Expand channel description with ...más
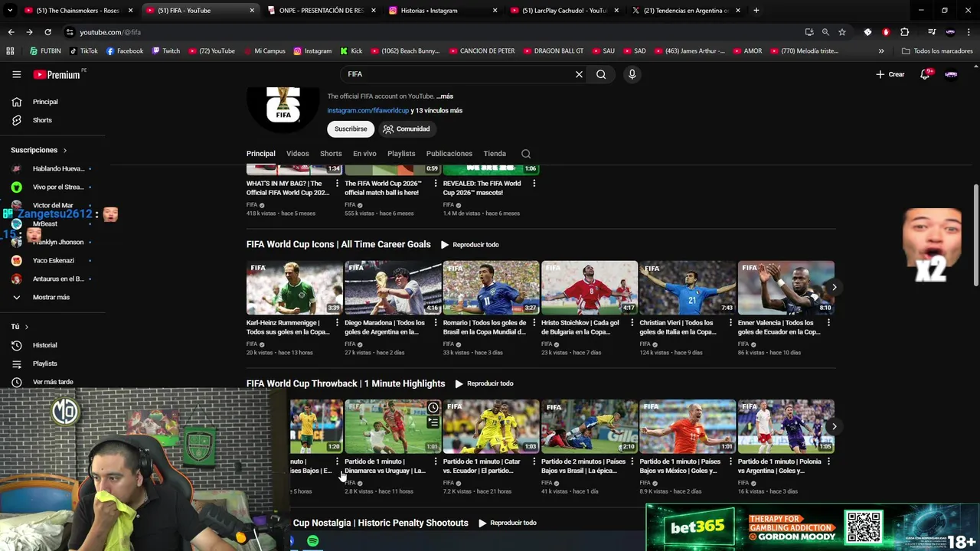The height and width of the screenshot is (551, 980). coord(445,96)
